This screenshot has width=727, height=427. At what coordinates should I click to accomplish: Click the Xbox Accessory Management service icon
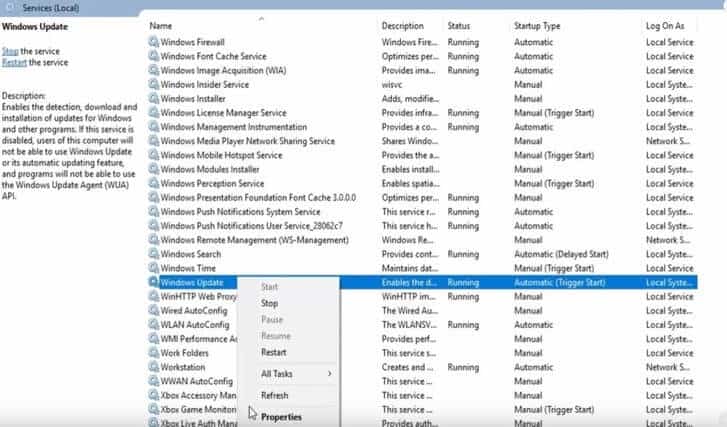(153, 395)
